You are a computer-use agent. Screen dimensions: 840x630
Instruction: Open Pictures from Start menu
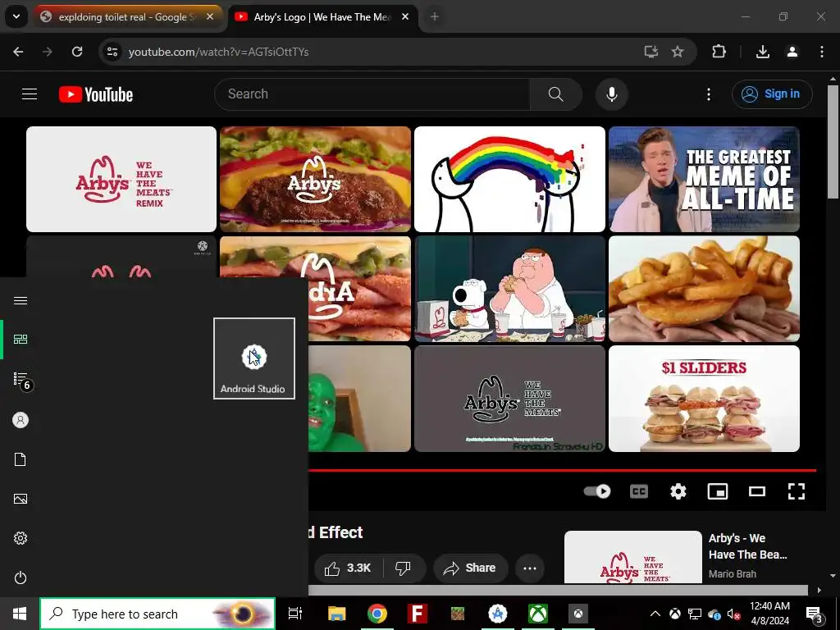pos(21,500)
